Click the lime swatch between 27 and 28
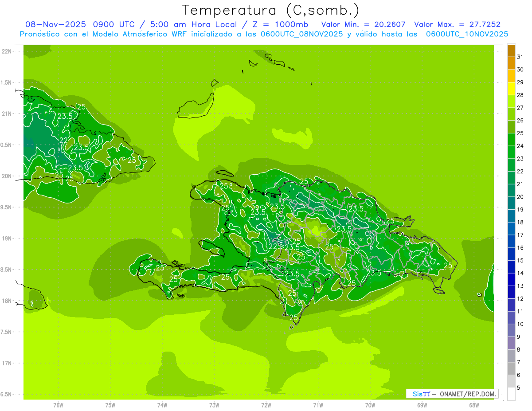 coord(511,102)
